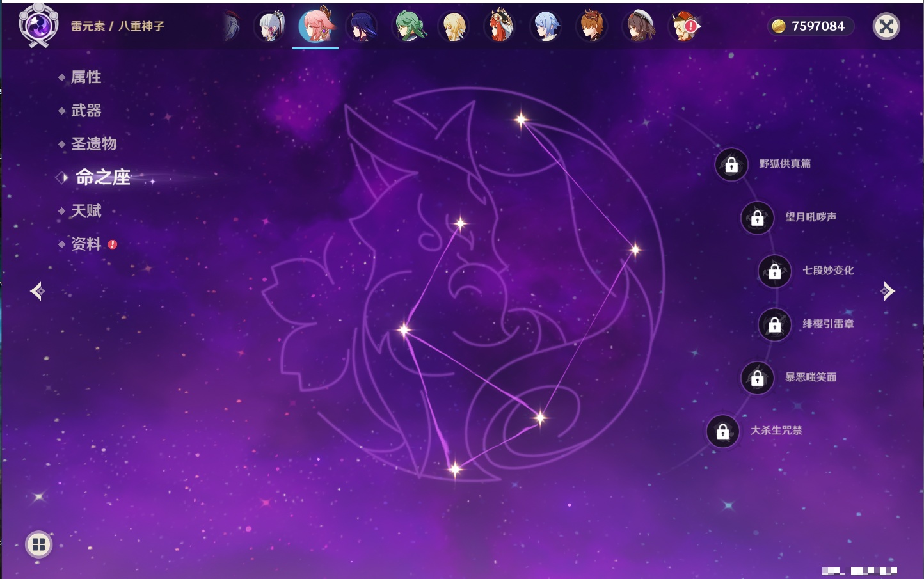Switch to the purple-haired Raiden Shogun avatar
This screenshot has width=924, height=579.
point(362,27)
